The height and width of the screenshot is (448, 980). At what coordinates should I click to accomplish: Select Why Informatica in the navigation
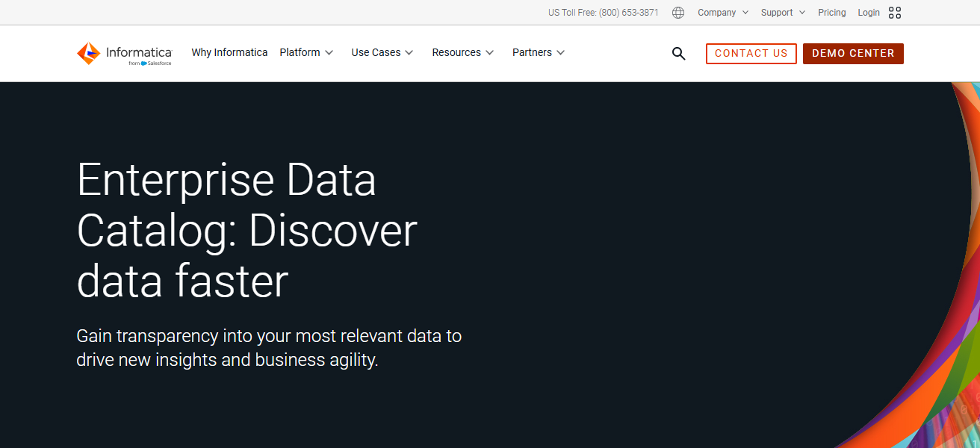229,52
